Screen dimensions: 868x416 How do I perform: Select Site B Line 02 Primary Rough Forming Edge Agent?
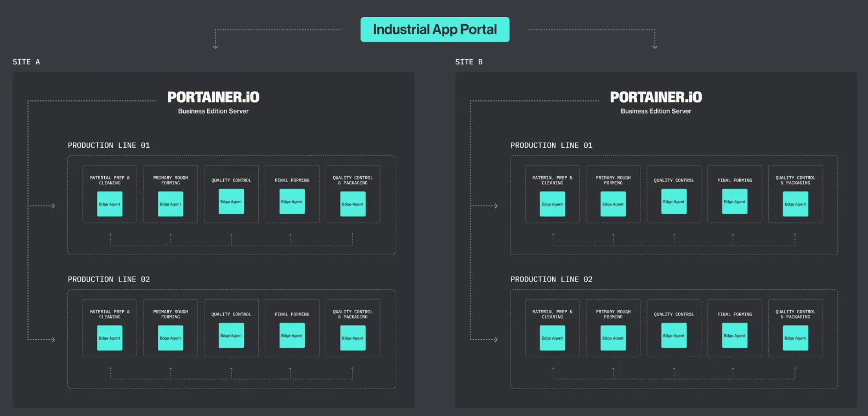tap(613, 338)
